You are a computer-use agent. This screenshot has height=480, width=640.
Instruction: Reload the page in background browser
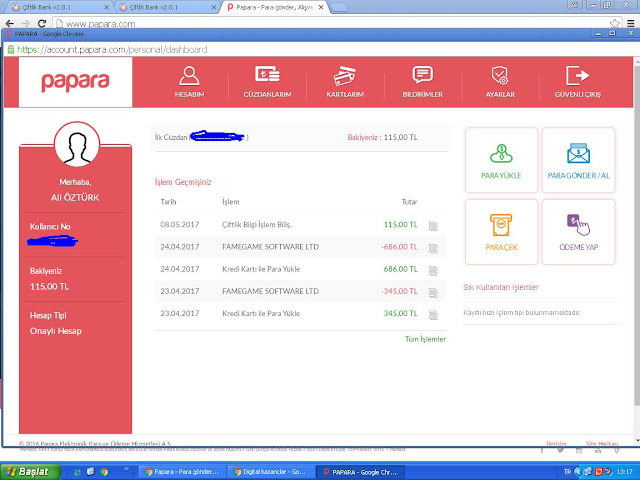(42, 23)
